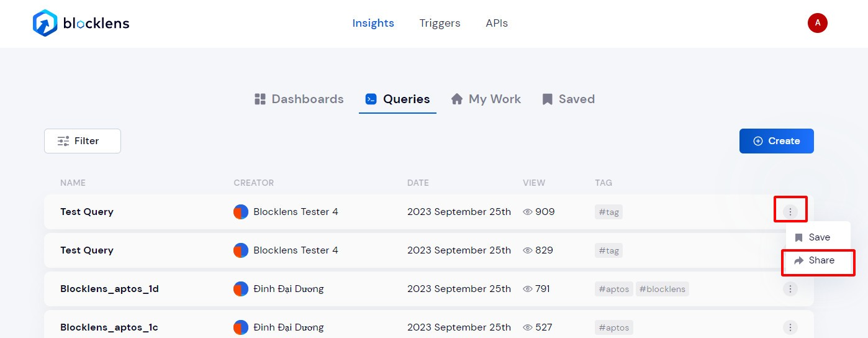The height and width of the screenshot is (338, 868).
Task: Open three-dot menu for first Test Query
Action: [790, 212]
